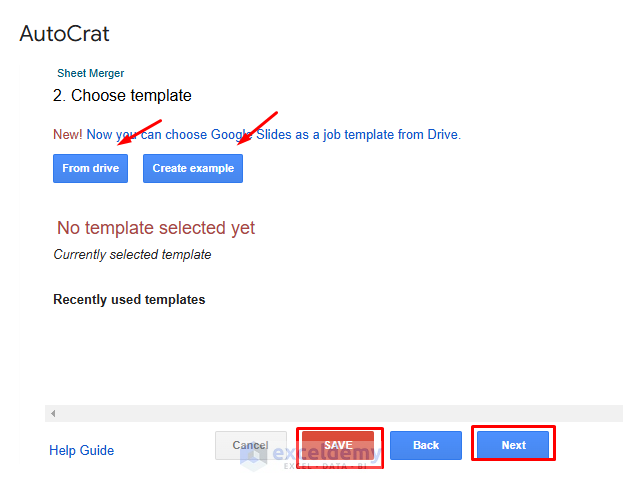Click the red arrow pointing at From drive
Viewport: 623px width, 488px height.
[x=141, y=131]
